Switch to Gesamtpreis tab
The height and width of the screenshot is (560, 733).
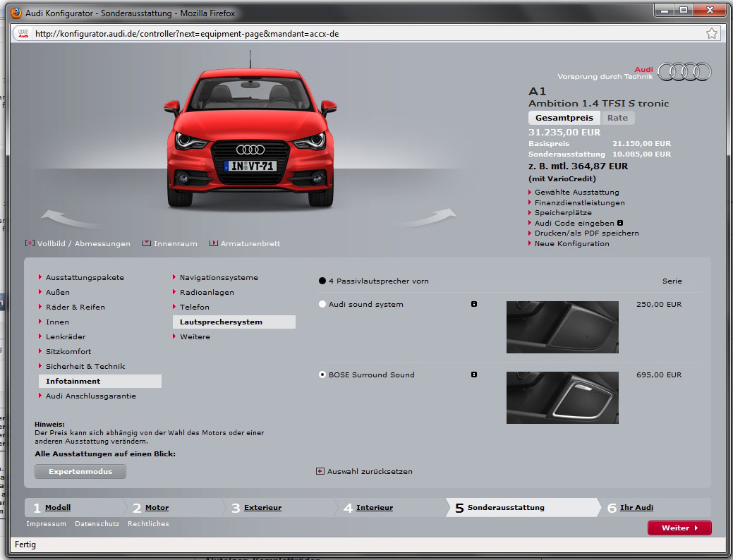point(564,118)
